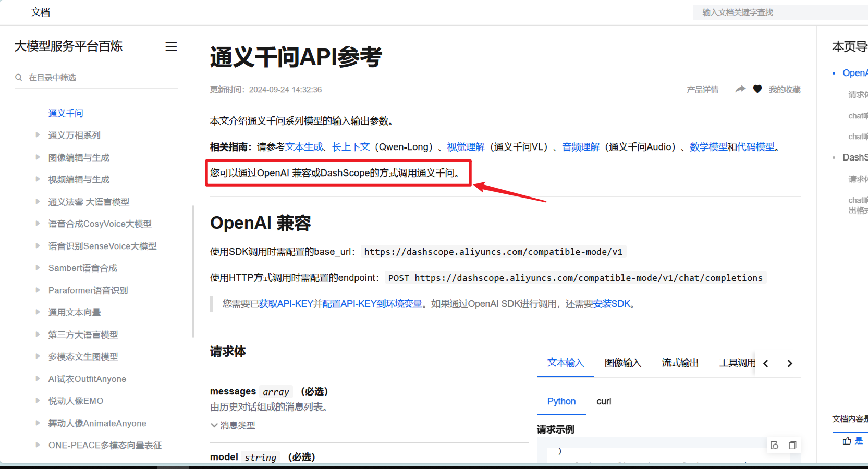Image resolution: width=868 pixels, height=469 pixels.
Task: Open 获取API-KEY link
Action: point(286,304)
